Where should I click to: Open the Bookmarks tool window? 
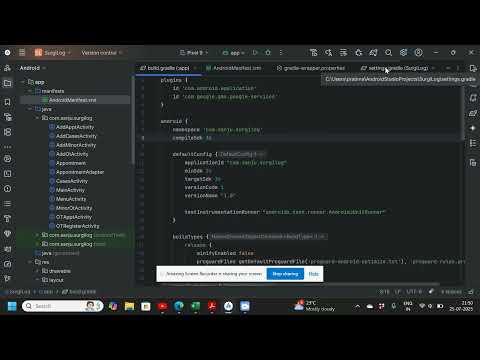tap(7, 102)
